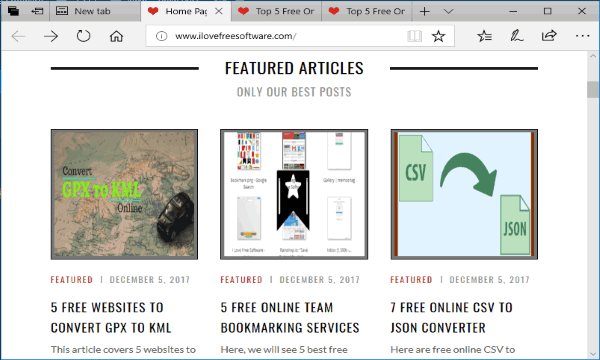Open the browser home page icon
600x360 pixels.
[116, 36]
